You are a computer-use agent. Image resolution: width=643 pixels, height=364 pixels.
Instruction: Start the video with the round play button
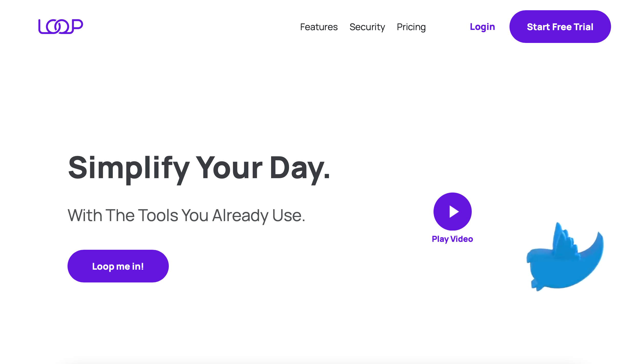452,211
